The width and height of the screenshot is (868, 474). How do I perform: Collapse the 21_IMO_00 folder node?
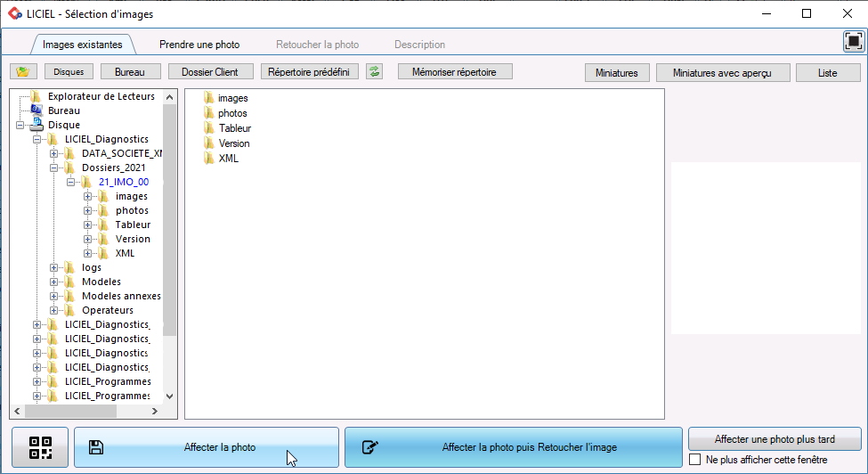click(x=71, y=182)
